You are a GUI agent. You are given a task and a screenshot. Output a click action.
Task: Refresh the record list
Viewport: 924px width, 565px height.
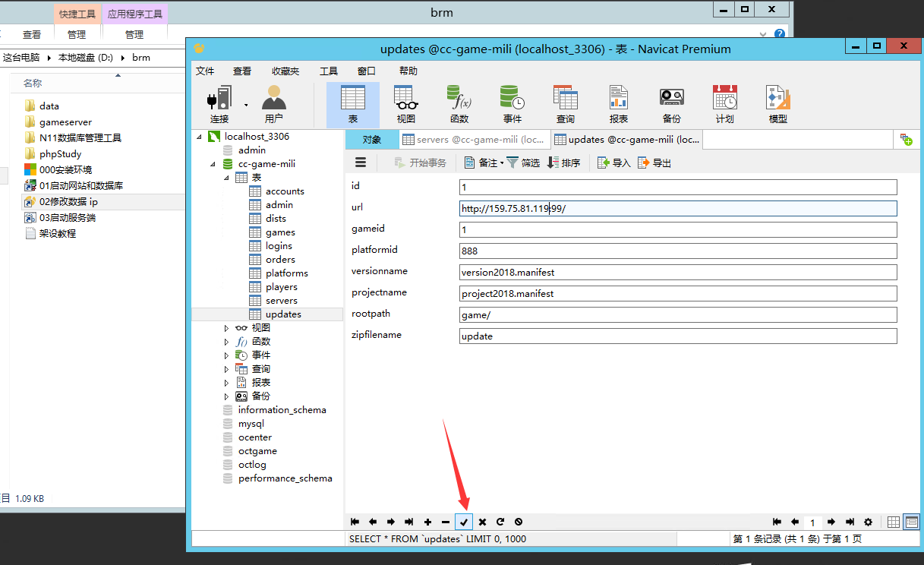[x=500, y=522]
